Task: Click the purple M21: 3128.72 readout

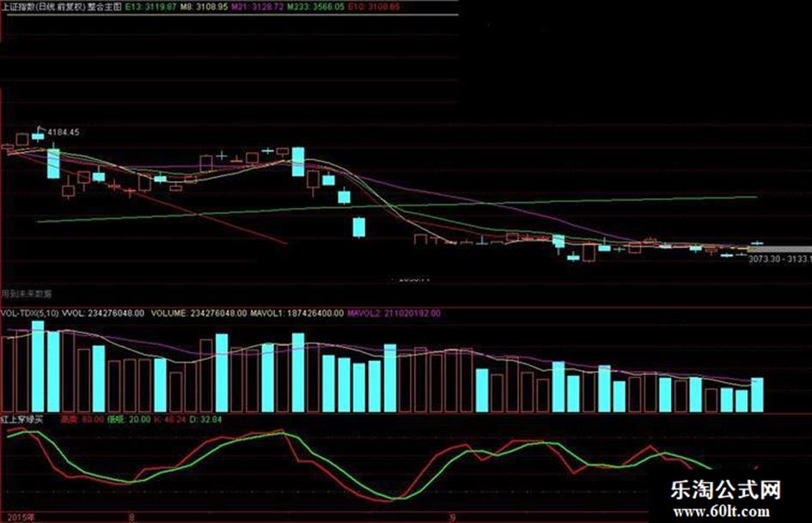Action: click(258, 7)
